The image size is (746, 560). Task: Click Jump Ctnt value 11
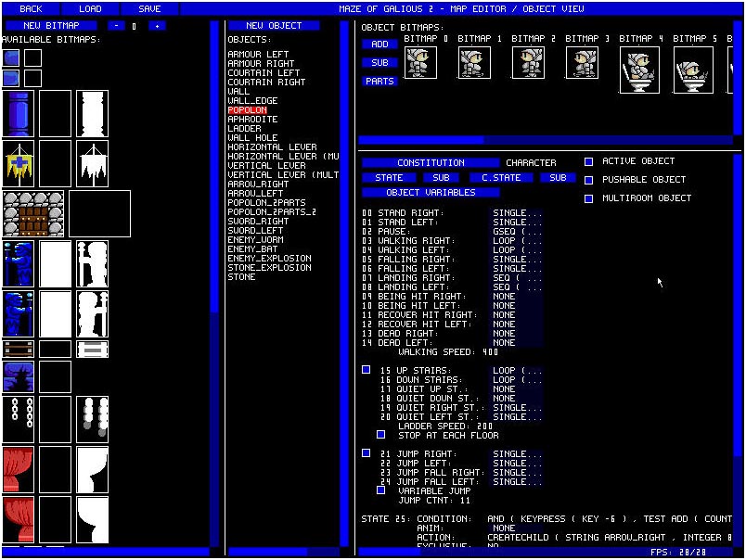coord(465,501)
